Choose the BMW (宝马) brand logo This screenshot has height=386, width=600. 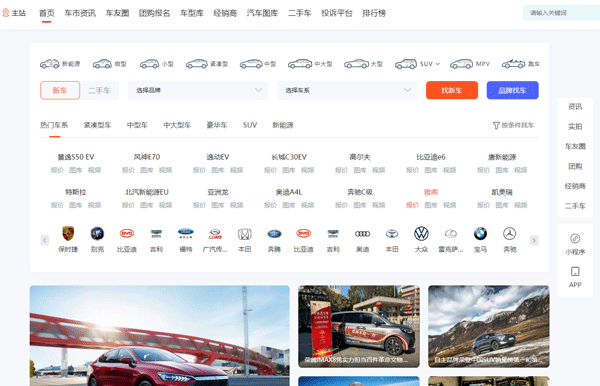pos(480,233)
